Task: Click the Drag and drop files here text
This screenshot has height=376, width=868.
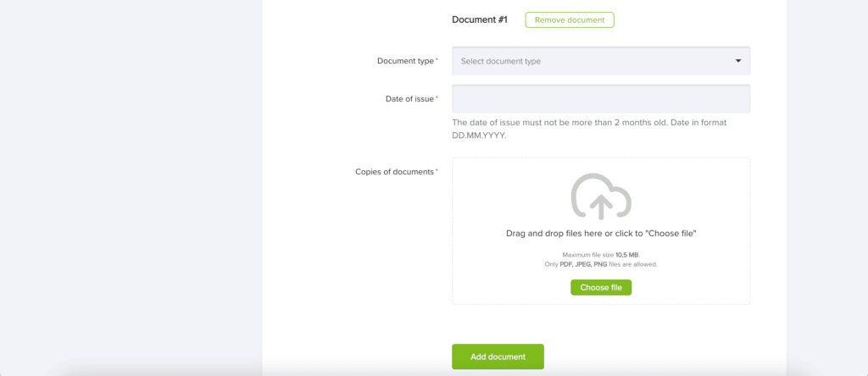Action: pos(601,234)
